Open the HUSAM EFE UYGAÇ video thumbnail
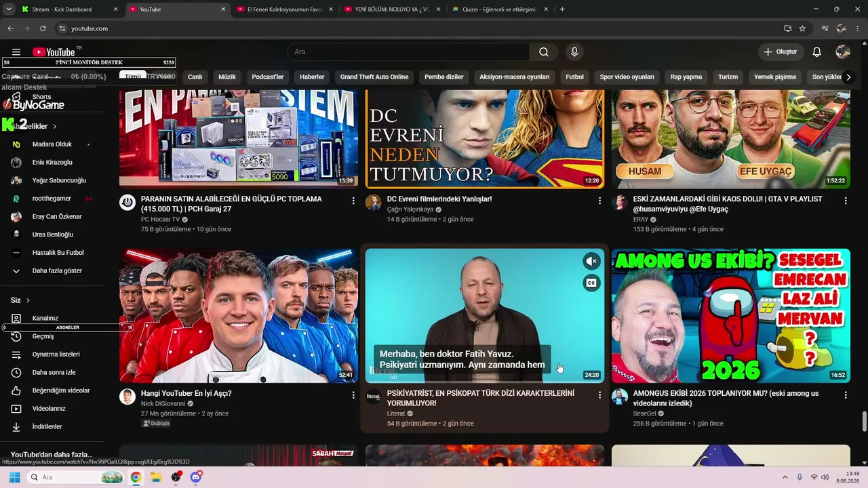868x488 pixels. [731, 139]
